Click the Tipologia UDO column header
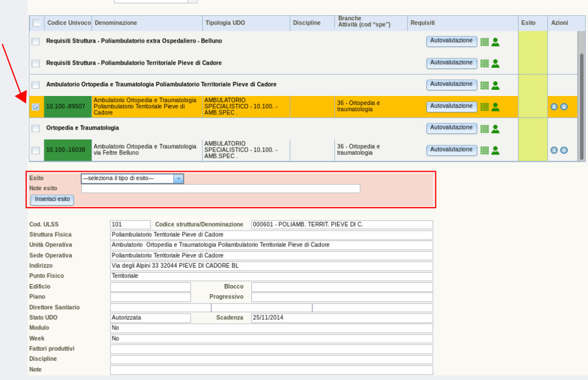 point(225,23)
